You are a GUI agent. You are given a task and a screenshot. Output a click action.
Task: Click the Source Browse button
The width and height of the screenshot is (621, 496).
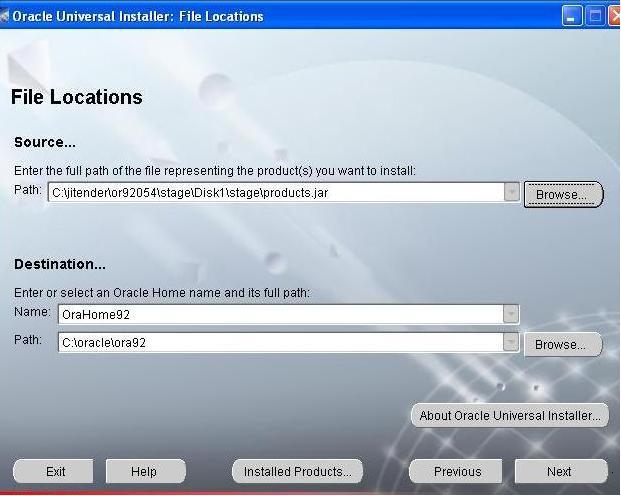pyautogui.click(x=563, y=195)
